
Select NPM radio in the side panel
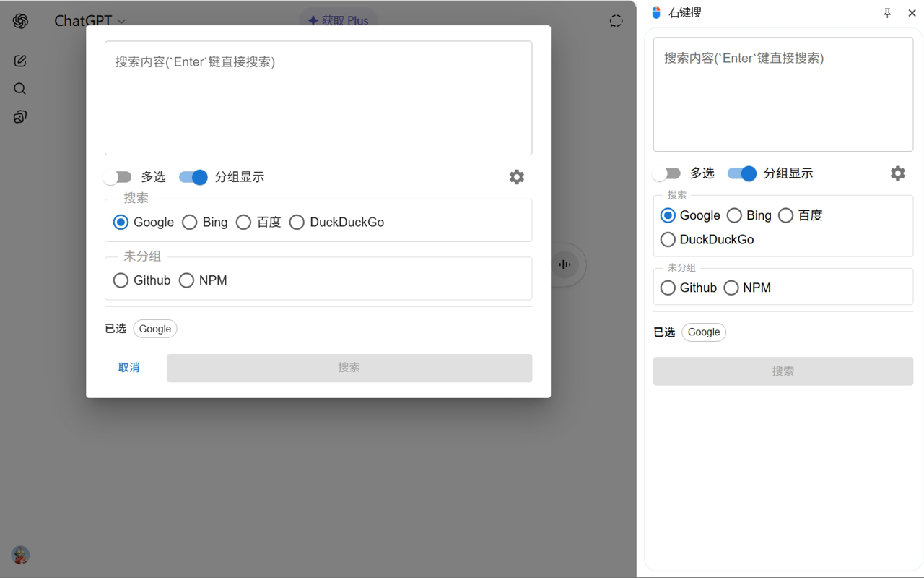click(x=731, y=288)
